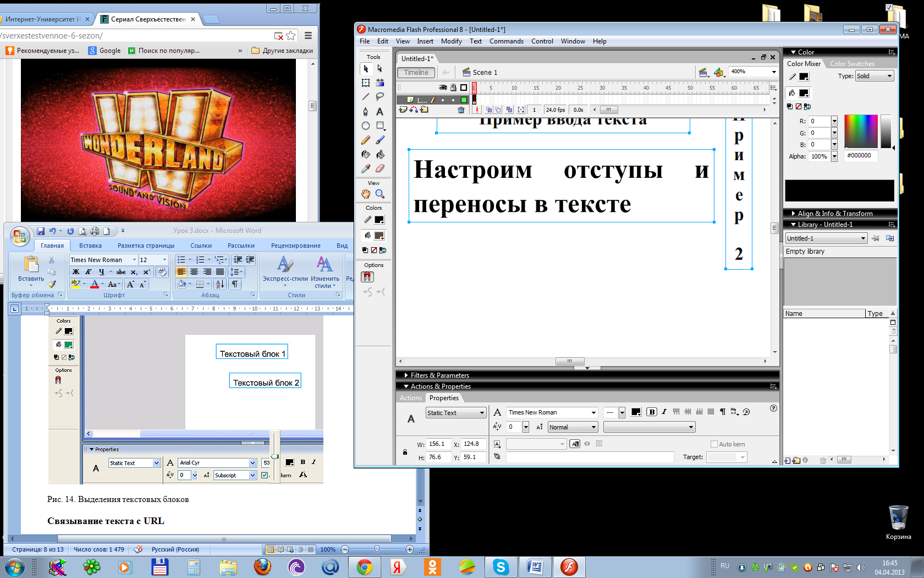Select the Hand tool in Flash
The width and height of the screenshot is (924, 578).
[366, 194]
